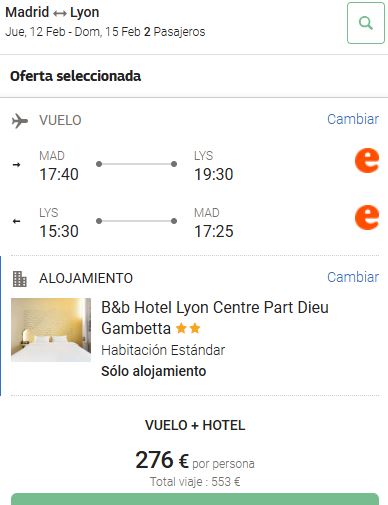Click the Madrid ↔ Lyon route heading

(x=52, y=12)
